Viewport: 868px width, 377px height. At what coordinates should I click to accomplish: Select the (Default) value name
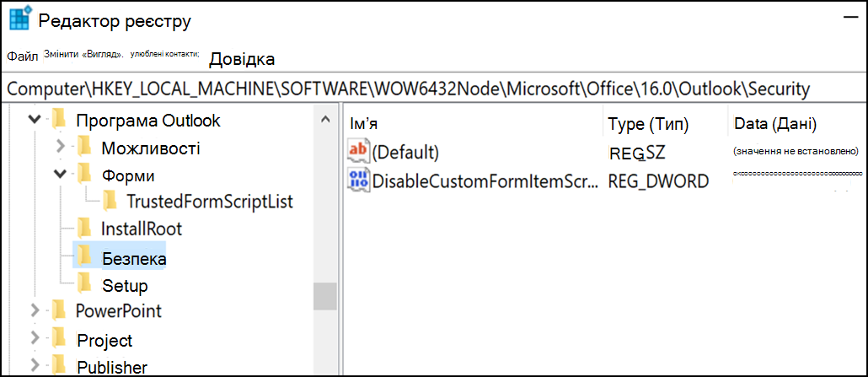[405, 153]
